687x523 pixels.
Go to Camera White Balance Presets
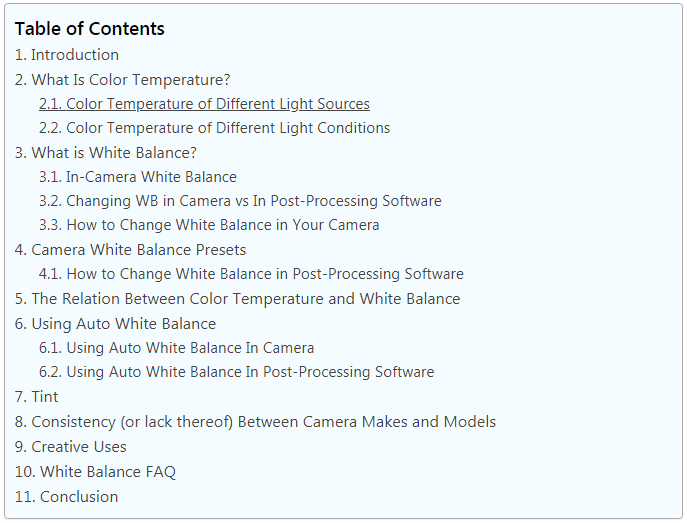(130, 250)
